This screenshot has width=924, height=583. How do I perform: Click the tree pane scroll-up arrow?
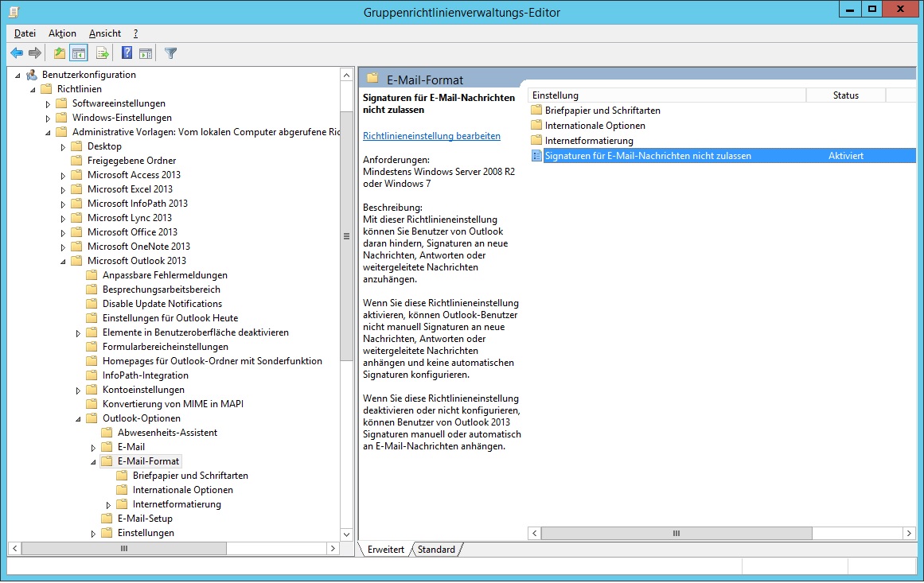pos(346,75)
